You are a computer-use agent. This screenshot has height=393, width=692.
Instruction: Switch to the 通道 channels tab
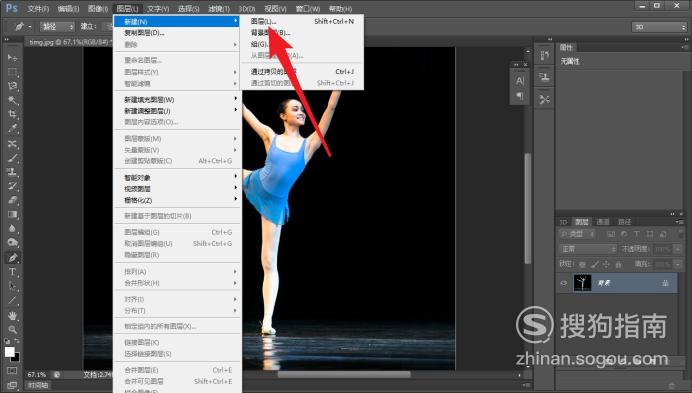pos(603,222)
